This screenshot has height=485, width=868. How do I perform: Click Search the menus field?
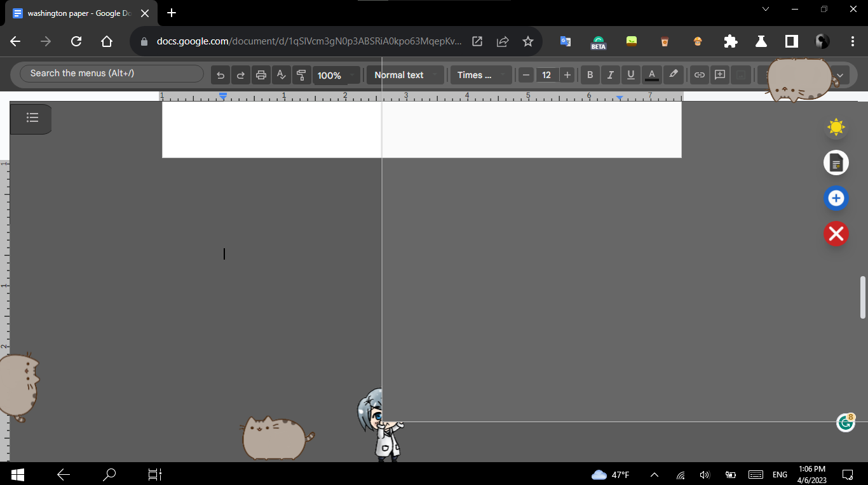click(x=111, y=73)
